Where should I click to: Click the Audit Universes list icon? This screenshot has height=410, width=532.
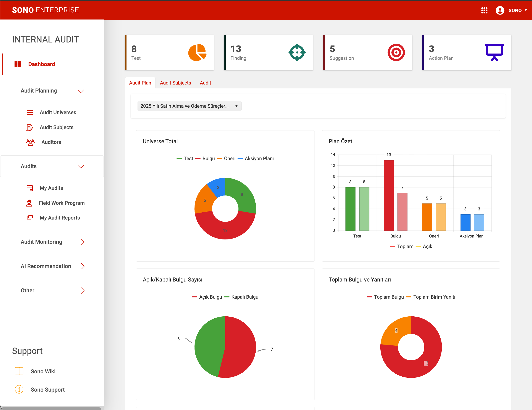point(30,112)
